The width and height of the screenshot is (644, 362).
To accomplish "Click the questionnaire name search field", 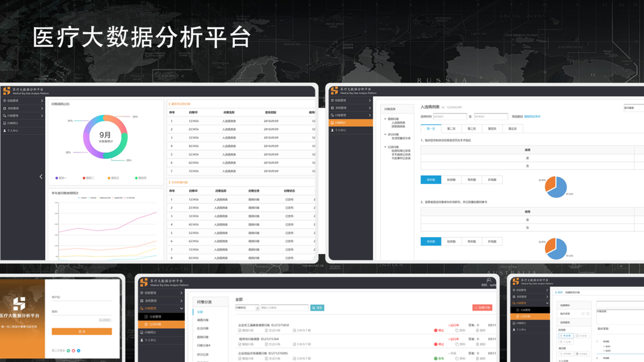I will tap(284, 308).
